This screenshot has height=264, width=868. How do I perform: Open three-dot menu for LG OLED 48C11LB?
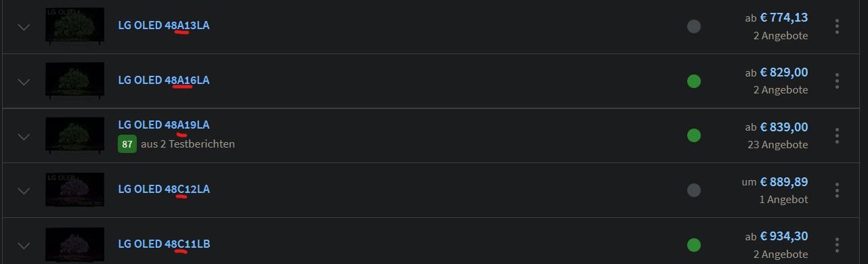click(x=838, y=245)
